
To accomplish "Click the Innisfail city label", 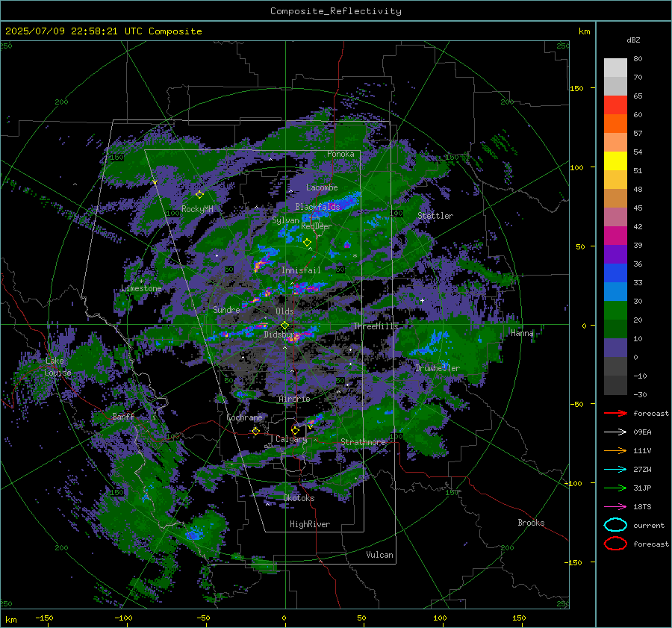I will pos(301,270).
